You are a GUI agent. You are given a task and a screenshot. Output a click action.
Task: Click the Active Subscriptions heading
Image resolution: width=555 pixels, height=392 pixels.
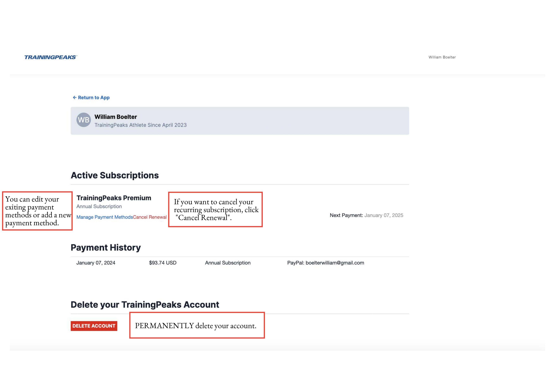click(115, 175)
